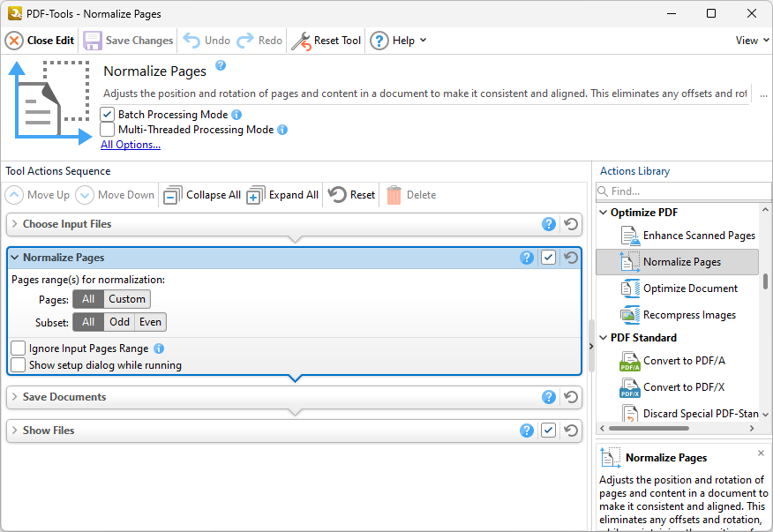Close the Normalize Pages description panel
This screenshot has width=773, height=532.
(x=762, y=453)
